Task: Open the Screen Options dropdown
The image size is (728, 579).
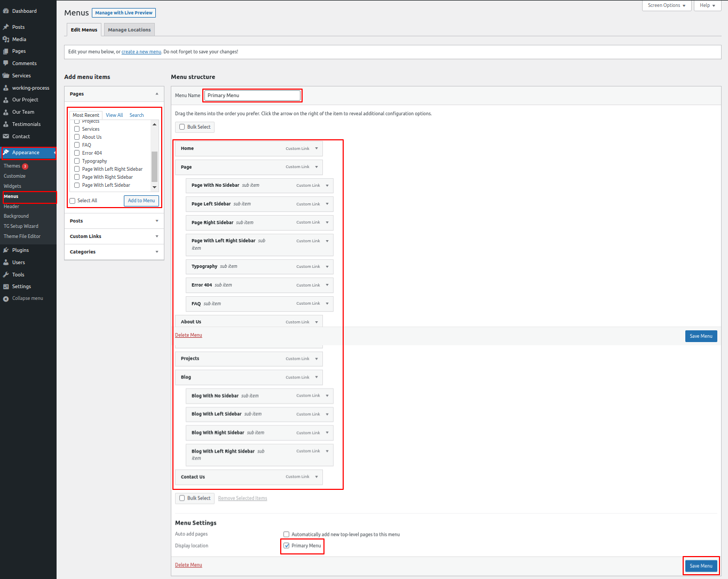Action: pyautogui.click(x=666, y=5)
